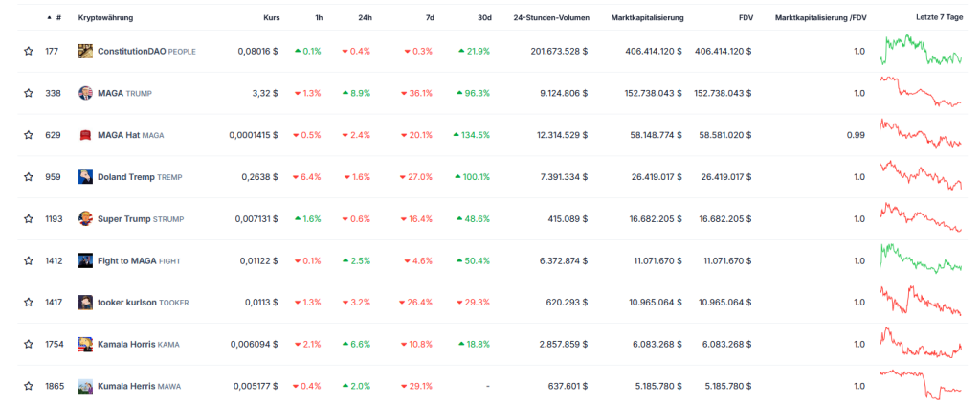Open the tooker kurlson TOOKER page
The height and width of the screenshot is (406, 980).
pos(144,303)
